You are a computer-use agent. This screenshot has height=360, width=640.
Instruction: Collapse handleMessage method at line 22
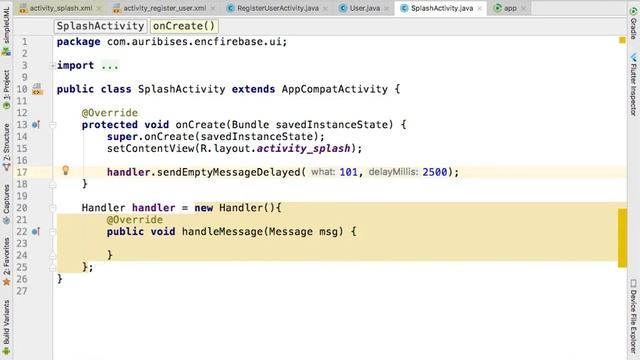53,232
